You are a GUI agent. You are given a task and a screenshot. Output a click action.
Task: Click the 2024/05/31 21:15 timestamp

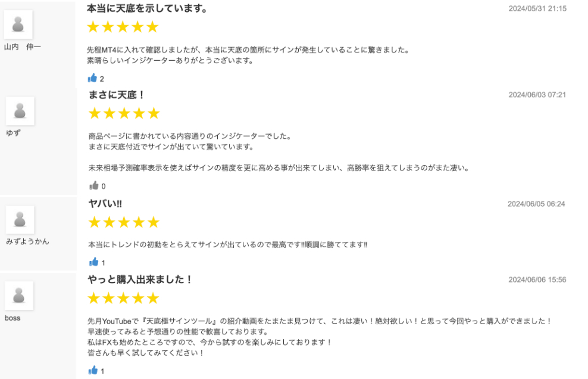[537, 9]
